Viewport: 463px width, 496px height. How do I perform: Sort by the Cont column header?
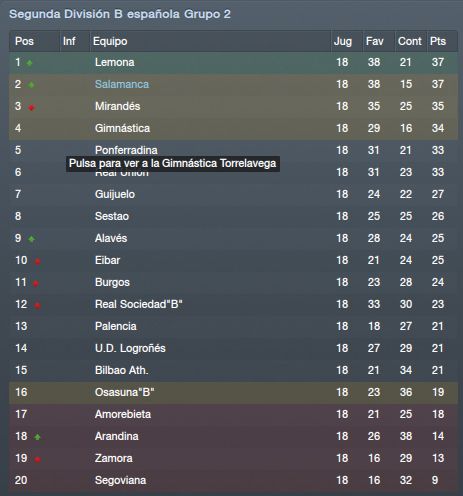(x=410, y=41)
